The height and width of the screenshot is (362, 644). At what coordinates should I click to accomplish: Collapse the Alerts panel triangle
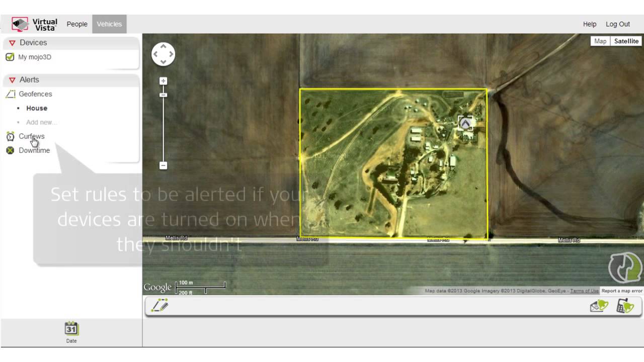(12, 80)
